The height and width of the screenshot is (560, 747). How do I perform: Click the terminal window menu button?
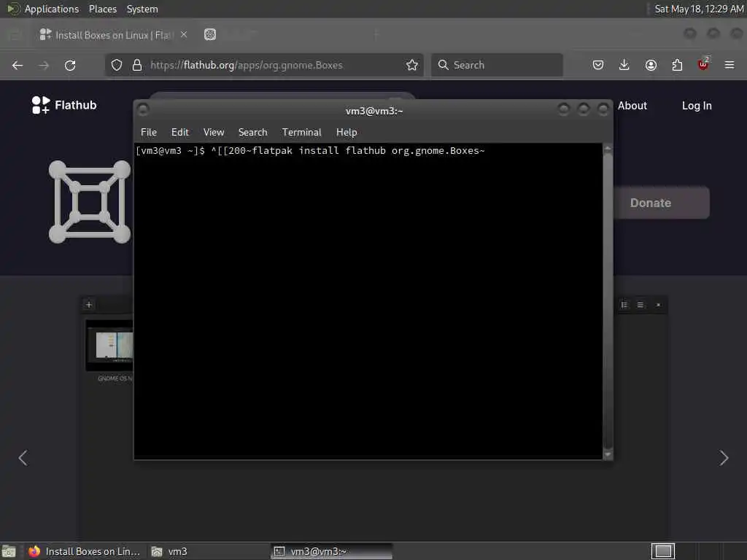coord(143,110)
